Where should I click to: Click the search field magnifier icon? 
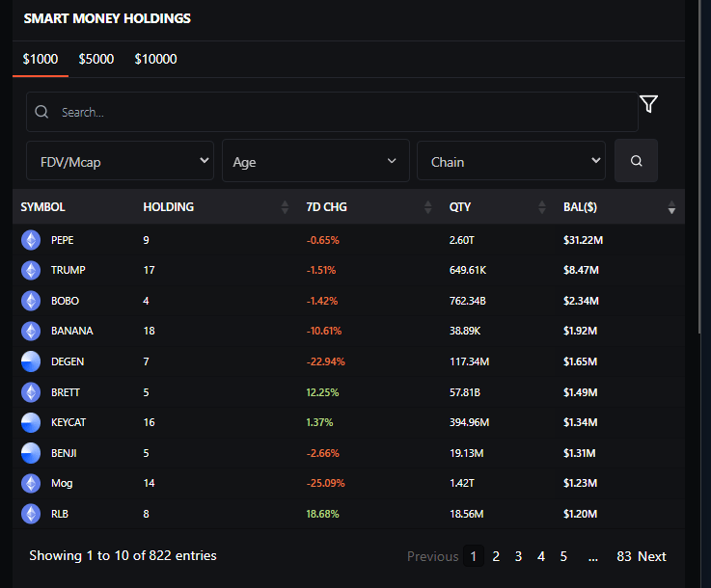41,112
